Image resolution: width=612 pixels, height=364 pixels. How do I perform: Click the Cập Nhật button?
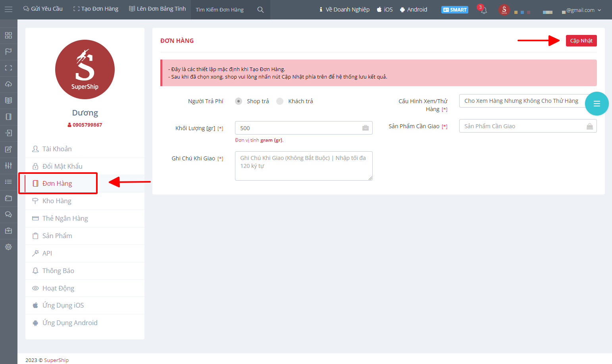coord(581,40)
